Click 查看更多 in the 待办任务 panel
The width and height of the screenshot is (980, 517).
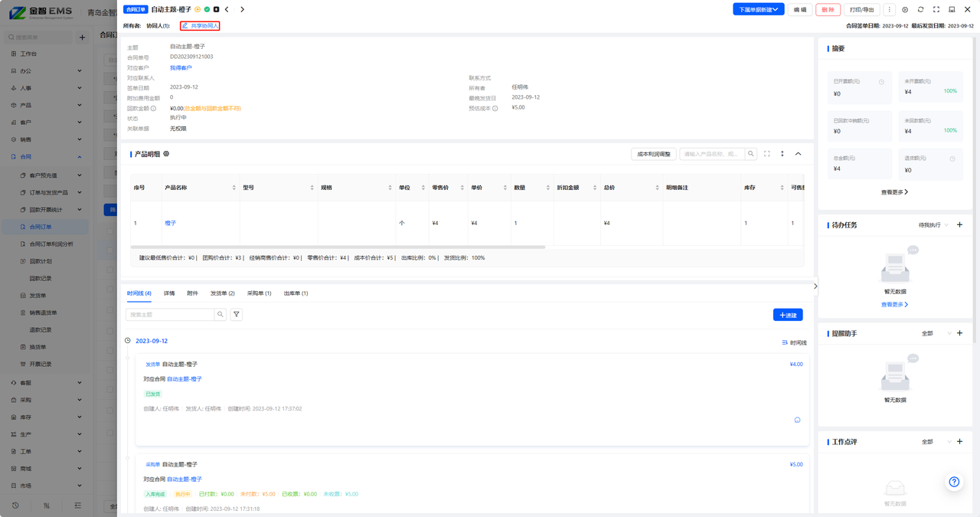[894, 305]
